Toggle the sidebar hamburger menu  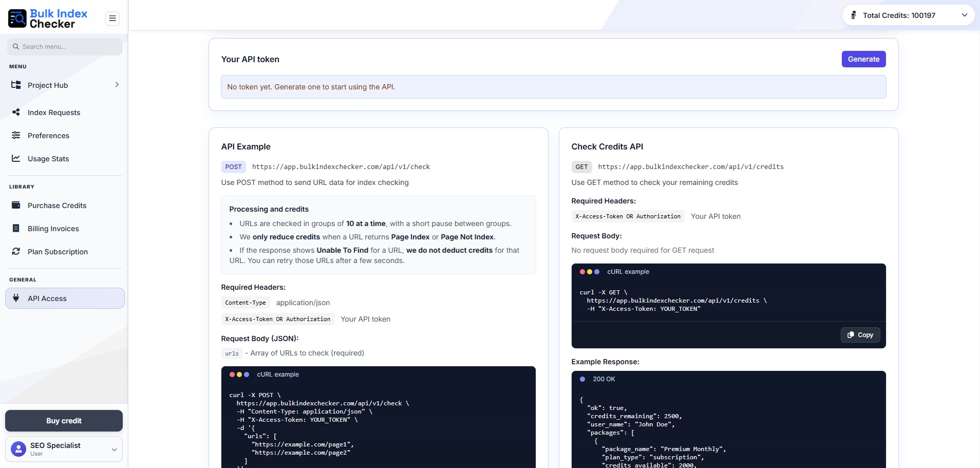[x=112, y=18]
